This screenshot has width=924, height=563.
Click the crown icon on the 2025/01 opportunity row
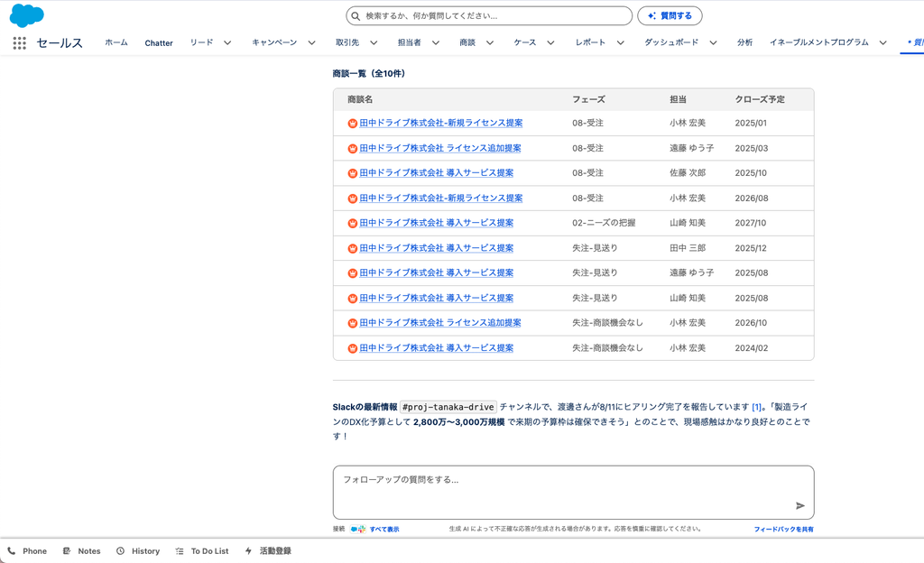point(353,123)
